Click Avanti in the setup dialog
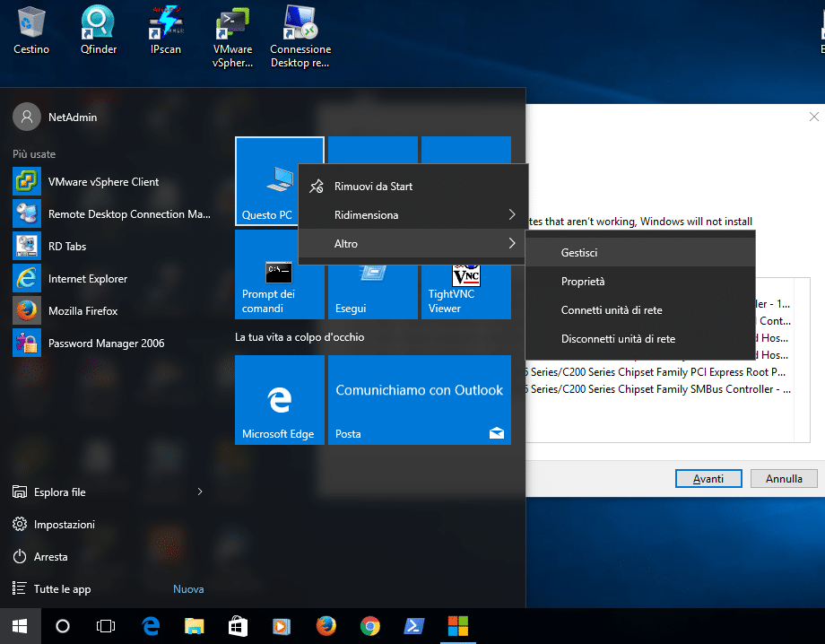825x644 pixels. [x=708, y=479]
